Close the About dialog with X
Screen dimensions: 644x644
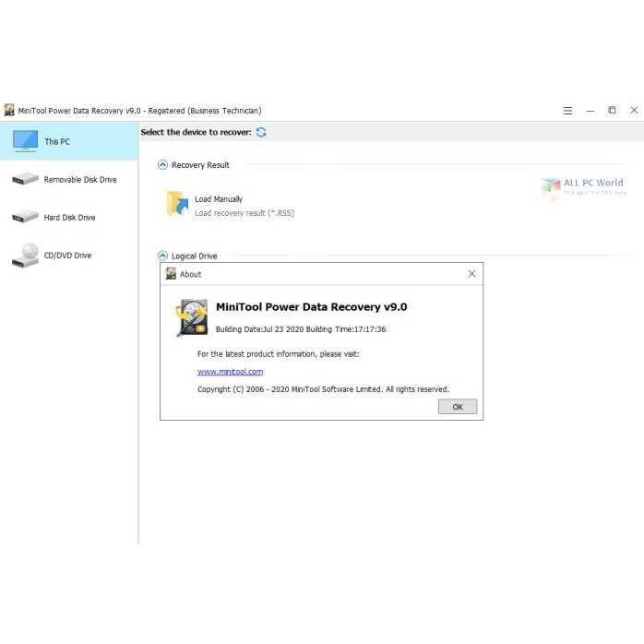[x=471, y=274]
